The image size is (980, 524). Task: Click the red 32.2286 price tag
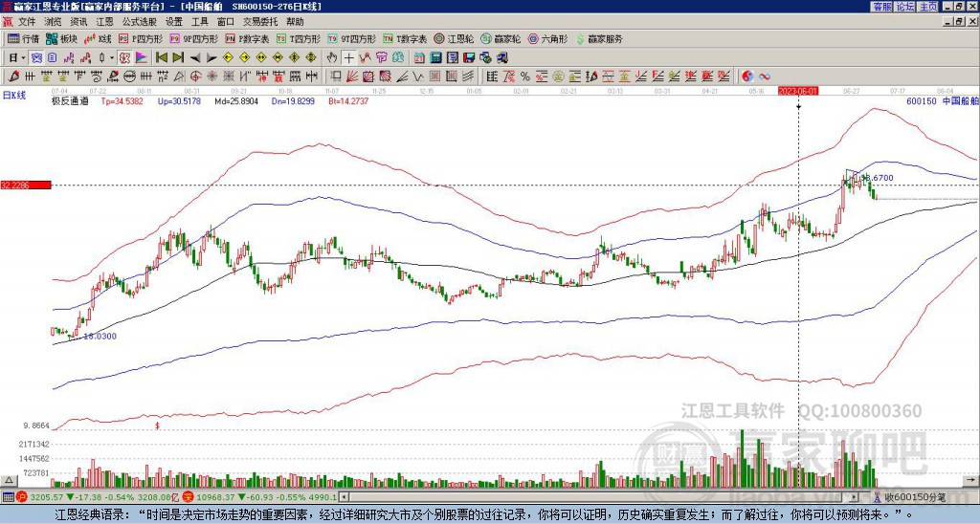(26, 185)
